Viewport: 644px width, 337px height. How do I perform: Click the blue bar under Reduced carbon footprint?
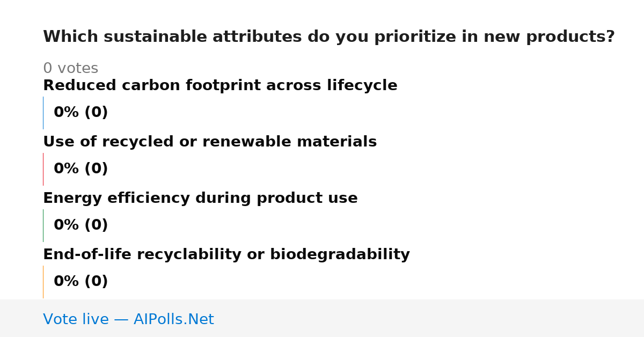click(x=43, y=113)
